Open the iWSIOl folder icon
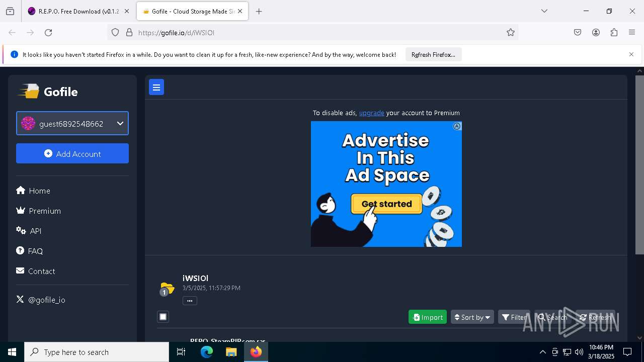644x362 pixels. [167, 289]
